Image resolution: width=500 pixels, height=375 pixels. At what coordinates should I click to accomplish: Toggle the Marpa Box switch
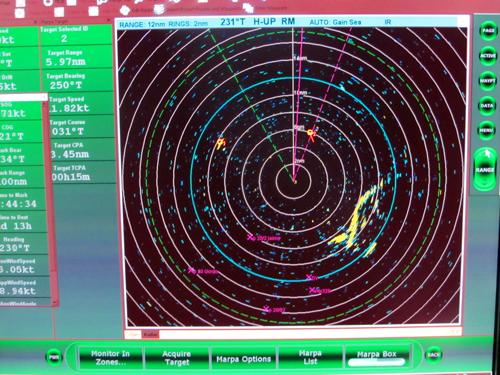[x=377, y=358]
